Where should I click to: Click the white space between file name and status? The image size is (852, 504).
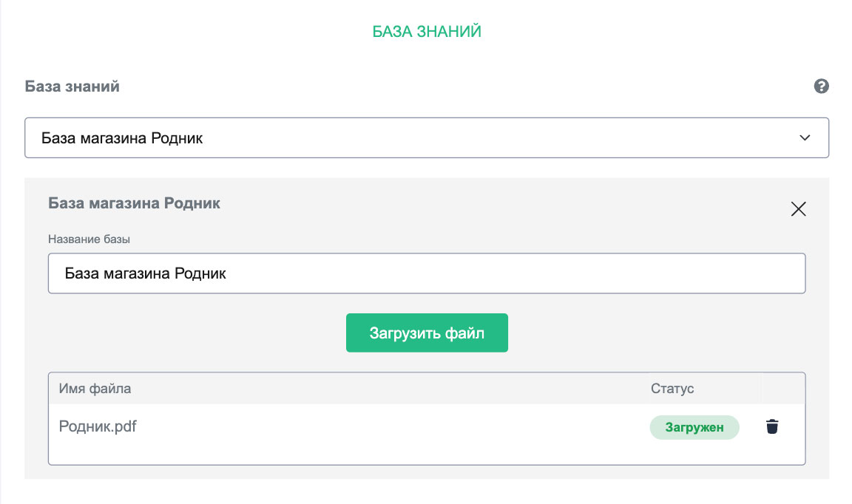[385, 426]
